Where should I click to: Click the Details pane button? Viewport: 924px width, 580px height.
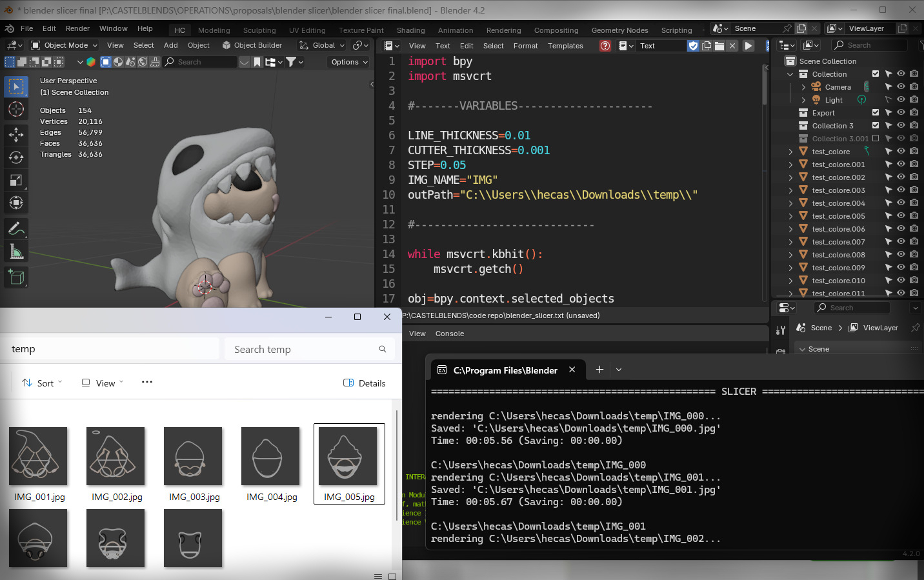click(x=365, y=383)
